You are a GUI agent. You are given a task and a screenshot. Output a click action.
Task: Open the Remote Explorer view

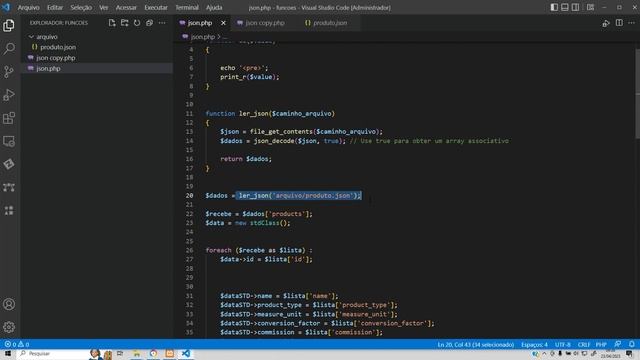click(x=9, y=141)
